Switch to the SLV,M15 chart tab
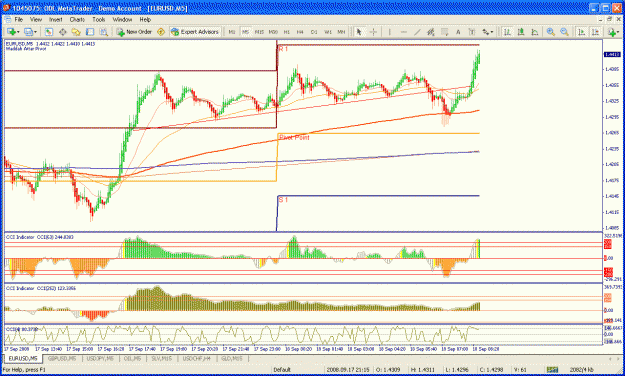Image resolution: width=625 pixels, height=376 pixels. pos(161,358)
